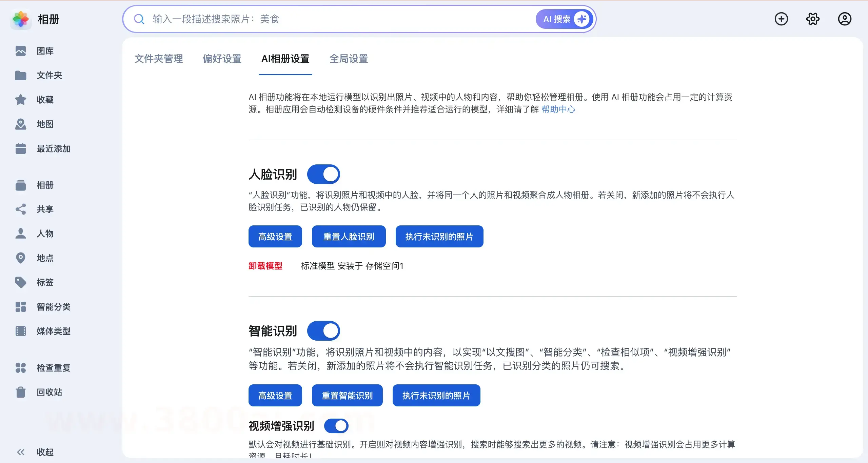
Task: Toggle the 视频增强识别 switch
Action: (x=336, y=426)
